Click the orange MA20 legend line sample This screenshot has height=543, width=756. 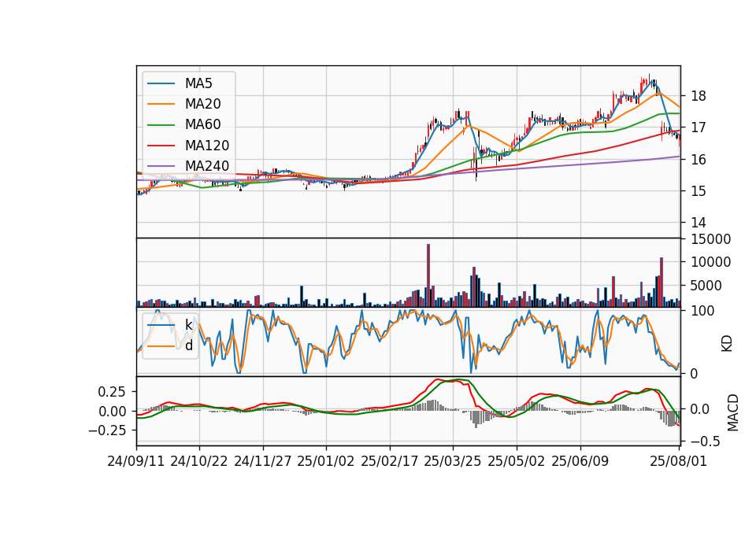(161, 104)
